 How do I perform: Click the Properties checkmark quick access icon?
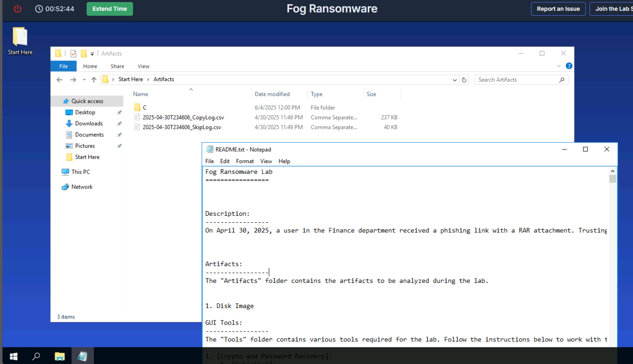click(x=73, y=53)
